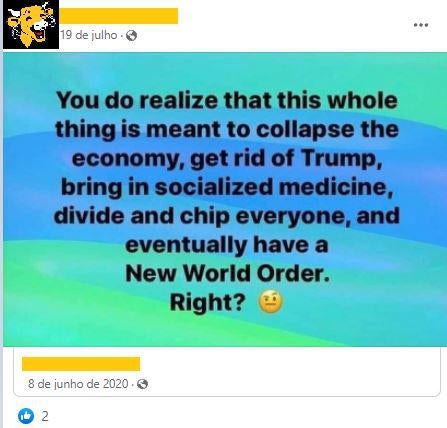Click the poster's profile picture avatar
Screen dimensions: 447x428
31,24
